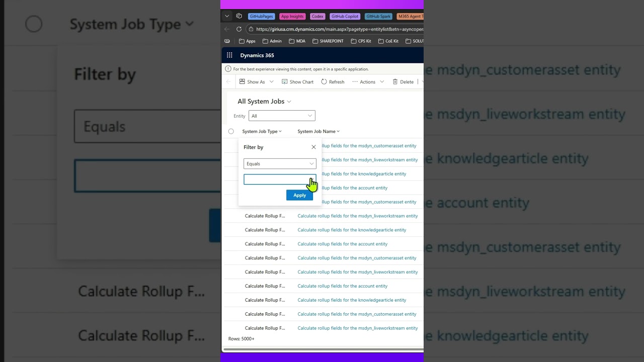Select the GitHub Copilot tab group

(345, 16)
